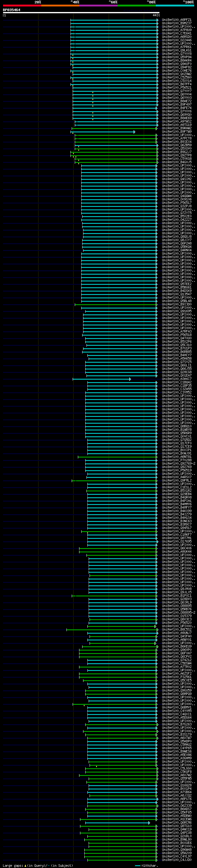Image resolution: width=197 pixels, height=868 pixels.
Task: Select the UniRef100_B9G2J7 label
Action: pos(176,152)
